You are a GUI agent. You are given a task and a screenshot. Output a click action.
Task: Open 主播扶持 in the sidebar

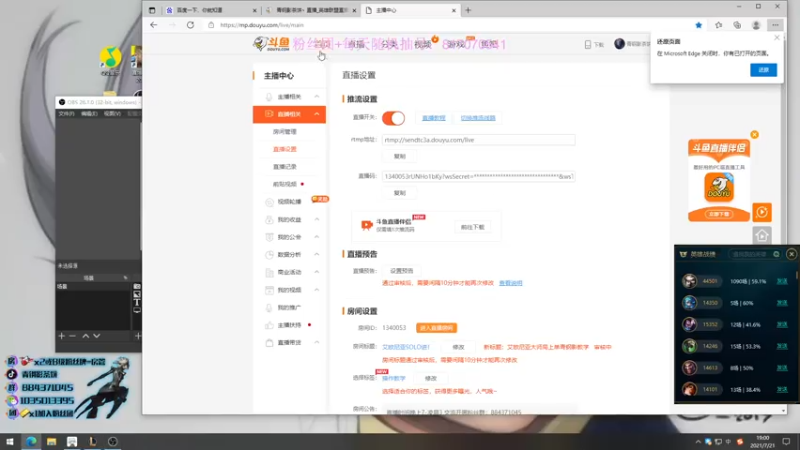pyautogui.click(x=289, y=325)
